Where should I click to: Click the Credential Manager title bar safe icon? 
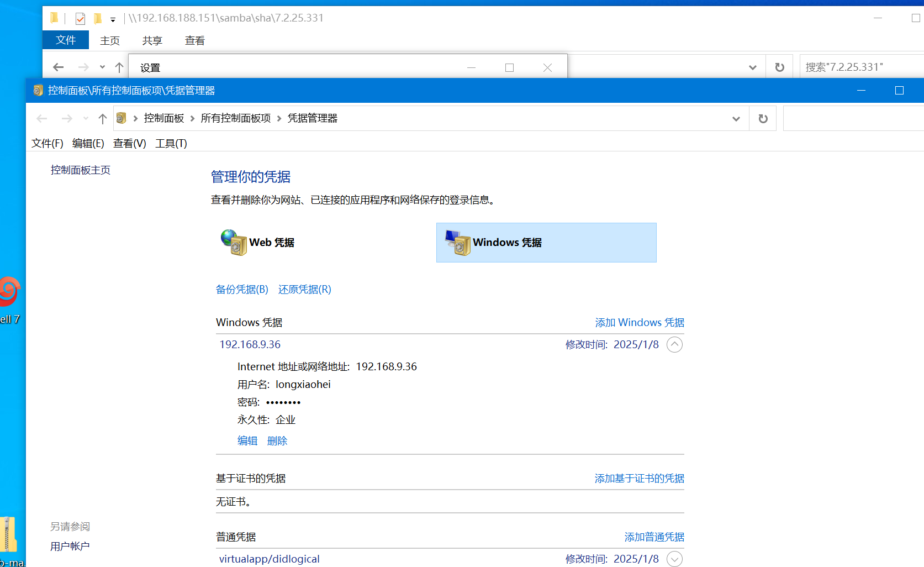click(x=38, y=90)
